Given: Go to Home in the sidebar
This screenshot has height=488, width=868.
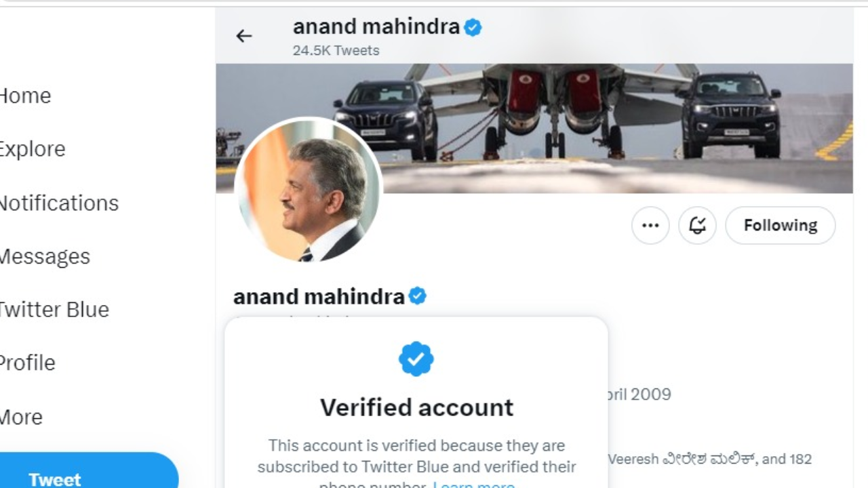Looking at the screenshot, I should [25, 96].
